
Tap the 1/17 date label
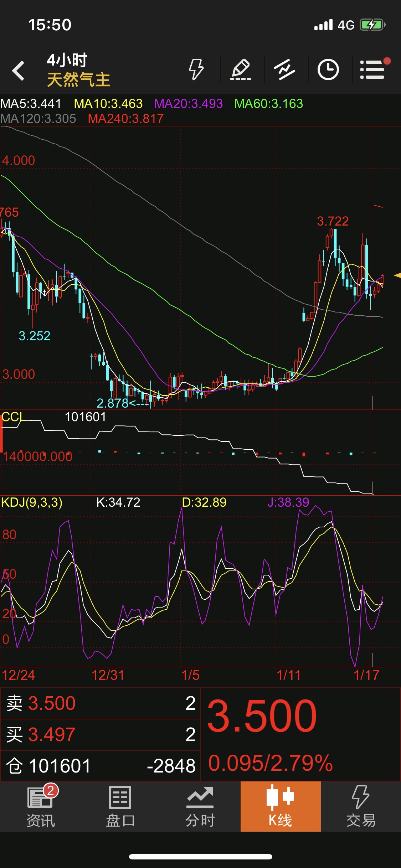tap(366, 675)
